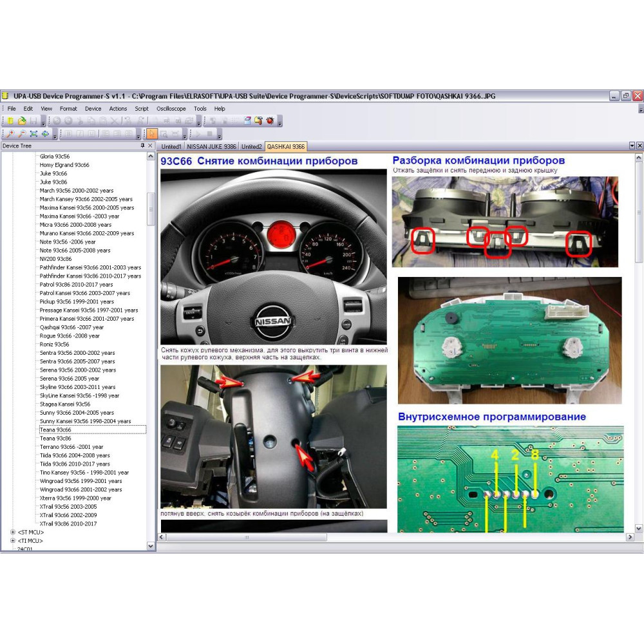Click the Paste clipboard icon
Screen dimensions: 644x644
(x=103, y=121)
